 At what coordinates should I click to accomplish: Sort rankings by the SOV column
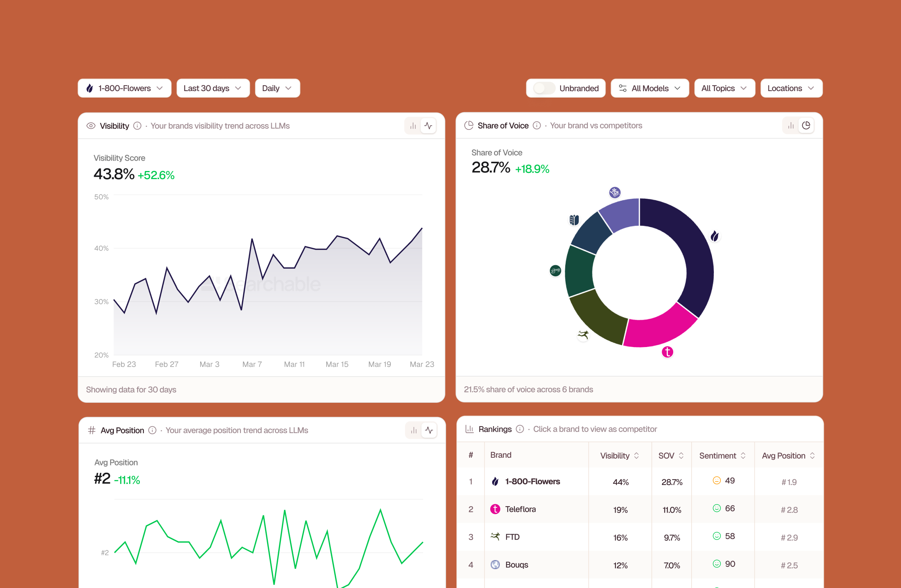click(x=671, y=456)
